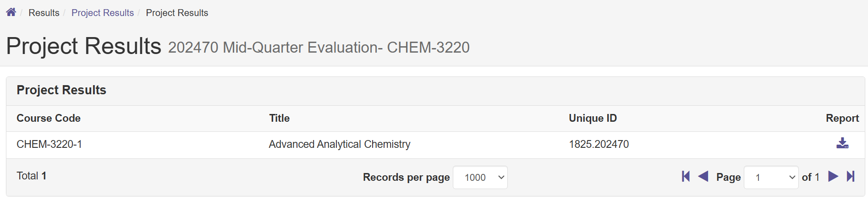
Task: Click the Report column header
Action: [x=842, y=118]
